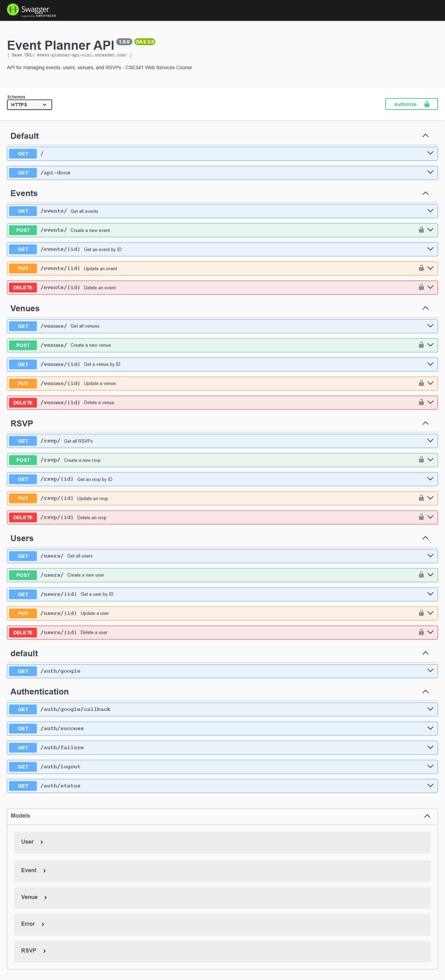Click the Event Planner API title

pos(60,45)
